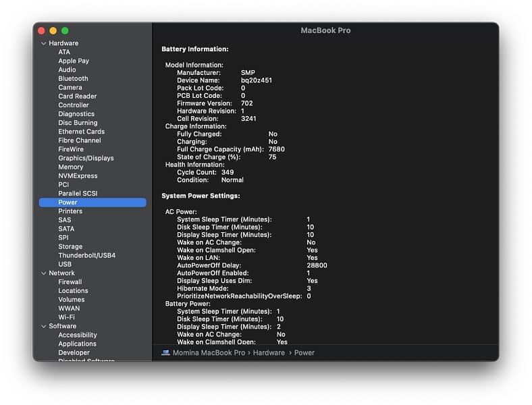This screenshot has height=405, width=532.
Task: Select Firewall under the Network section
Action: [x=70, y=281]
